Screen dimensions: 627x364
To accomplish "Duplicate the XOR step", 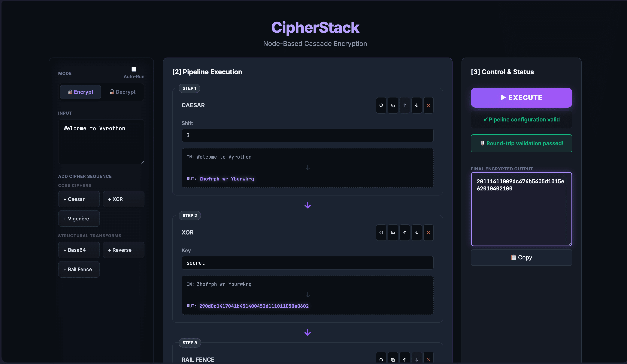I will pos(393,233).
